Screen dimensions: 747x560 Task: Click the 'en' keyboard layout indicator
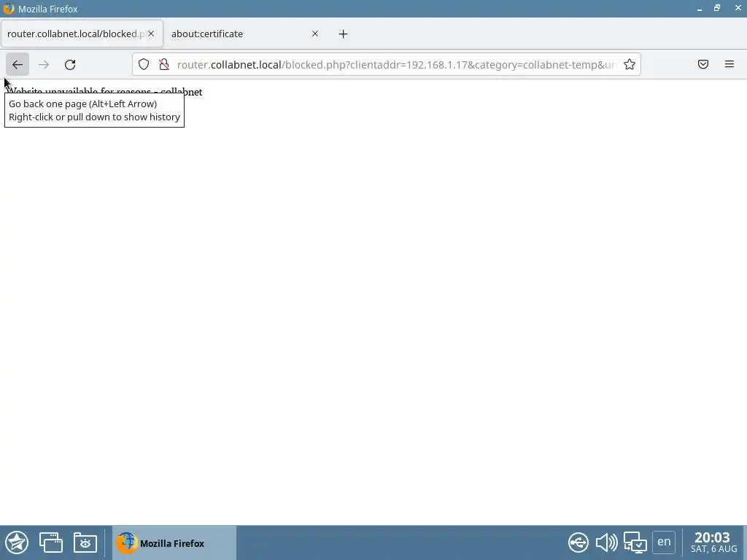[x=664, y=542]
